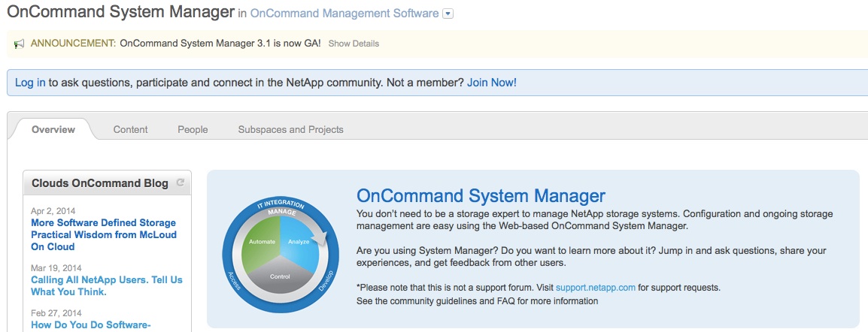Click the System Manager 3.1 GA announcement text
The image size is (868, 332).
(220, 44)
